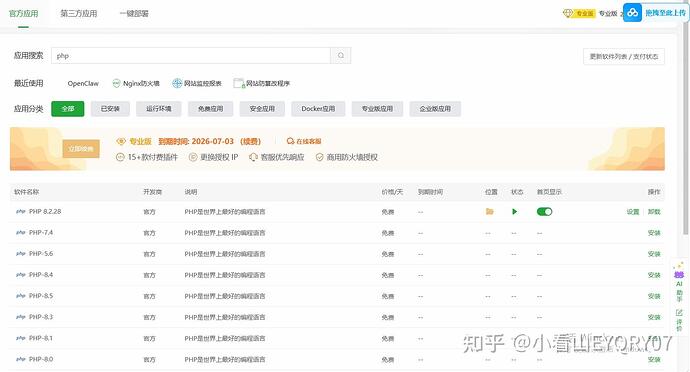Click the online customer service icon
Image resolution: width=690 pixels, height=372 pixels.
point(290,141)
